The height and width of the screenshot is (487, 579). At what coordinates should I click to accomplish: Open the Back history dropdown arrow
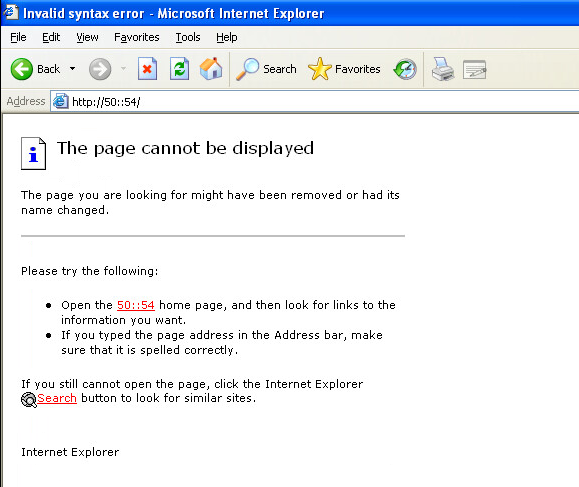[73, 69]
